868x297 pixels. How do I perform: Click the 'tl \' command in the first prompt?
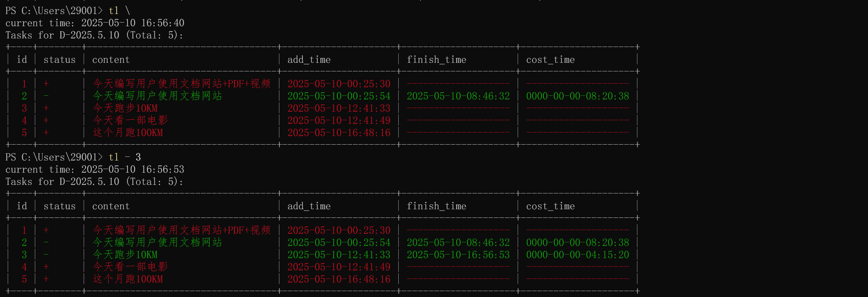click(x=119, y=10)
